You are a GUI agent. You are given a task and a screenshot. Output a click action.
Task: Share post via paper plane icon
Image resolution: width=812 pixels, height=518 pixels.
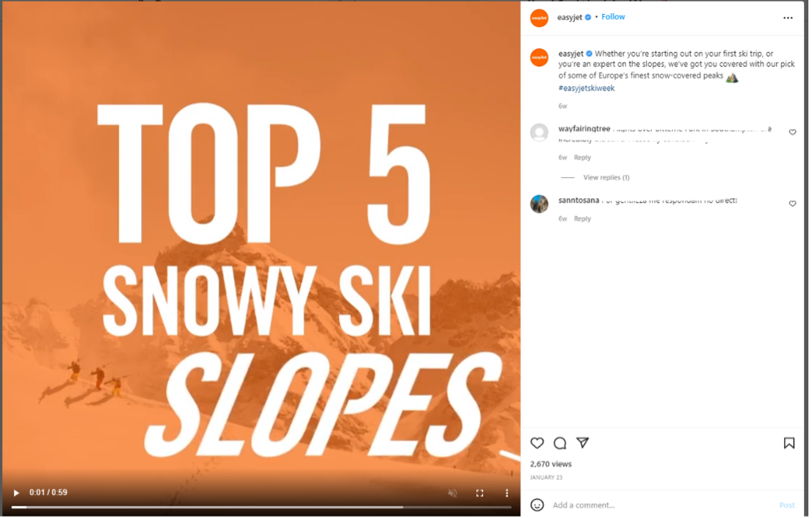point(583,443)
